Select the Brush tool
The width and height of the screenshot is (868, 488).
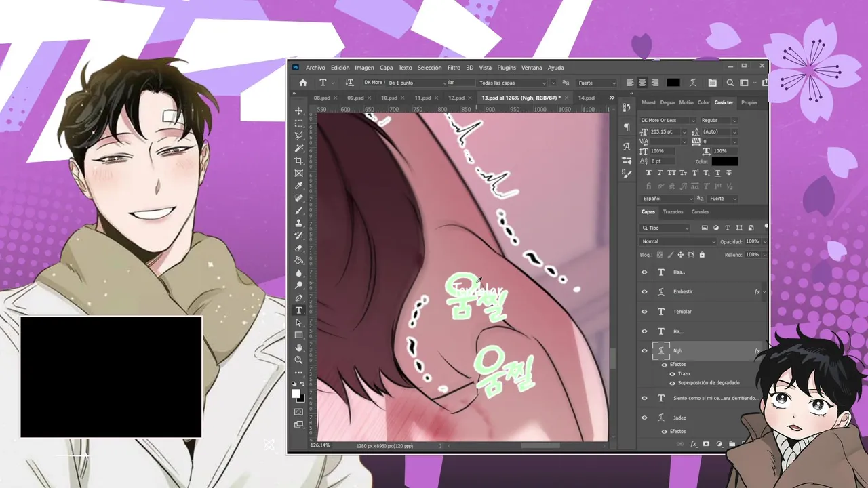click(x=298, y=210)
